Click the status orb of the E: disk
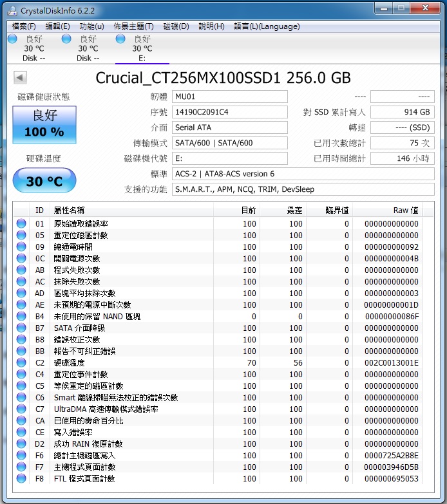 tap(120, 39)
